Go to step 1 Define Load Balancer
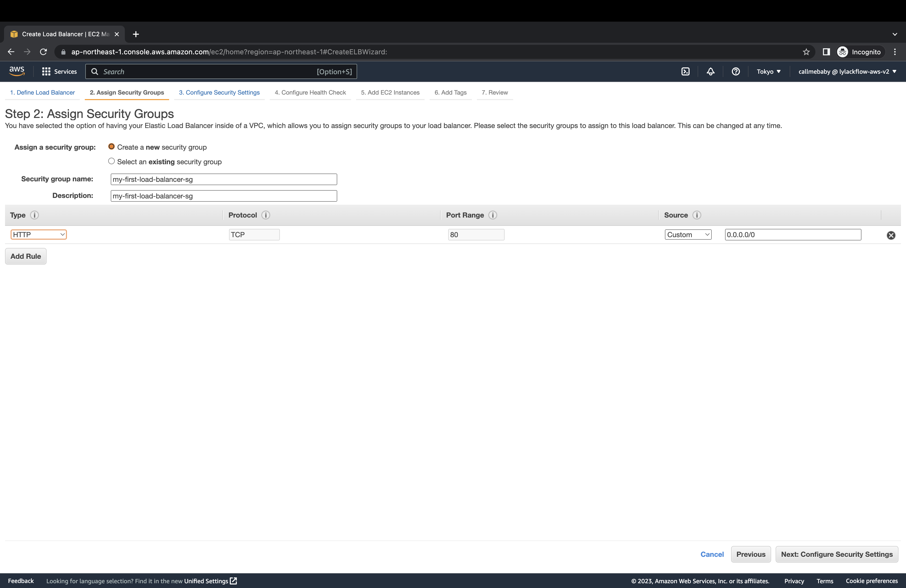Image resolution: width=906 pixels, height=588 pixels. (x=42, y=92)
